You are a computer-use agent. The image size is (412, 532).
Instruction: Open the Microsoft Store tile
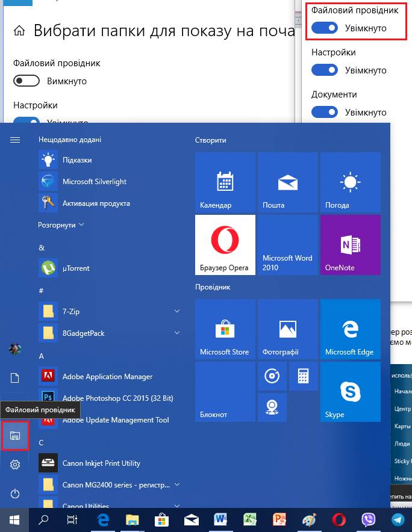pos(225,329)
